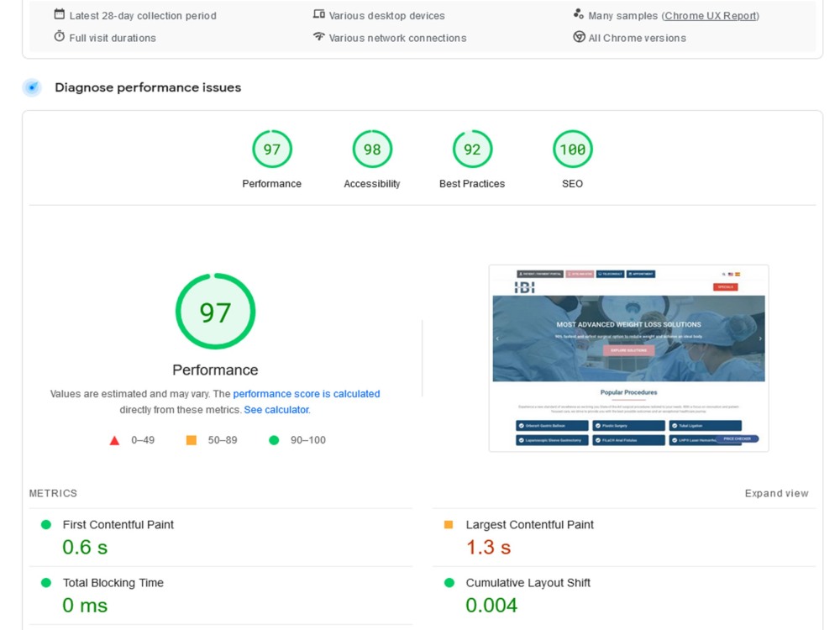Click the Chrome icon beside All Chrome versions

[x=579, y=37]
